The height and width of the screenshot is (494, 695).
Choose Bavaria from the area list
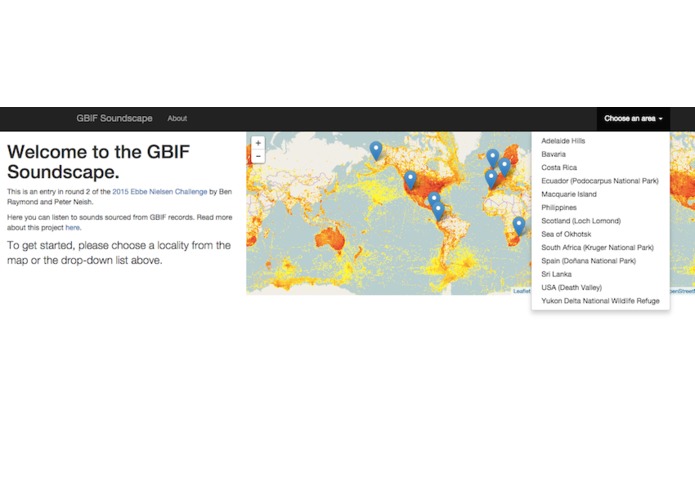601,154
